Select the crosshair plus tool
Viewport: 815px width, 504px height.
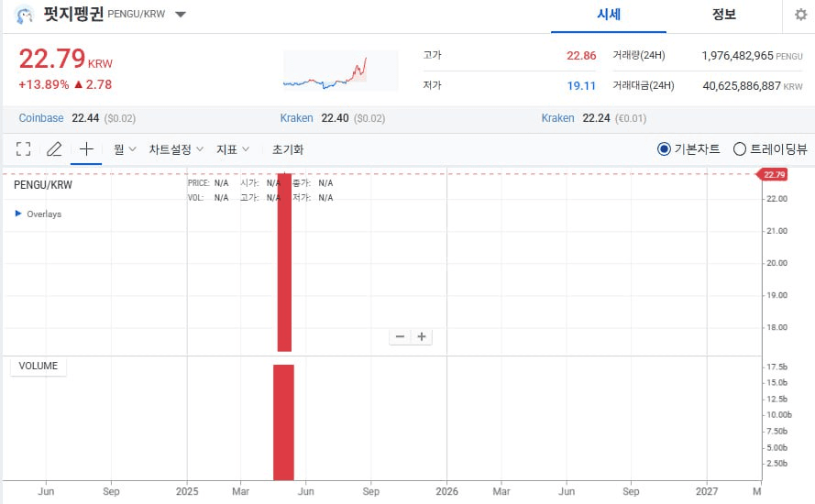(86, 149)
